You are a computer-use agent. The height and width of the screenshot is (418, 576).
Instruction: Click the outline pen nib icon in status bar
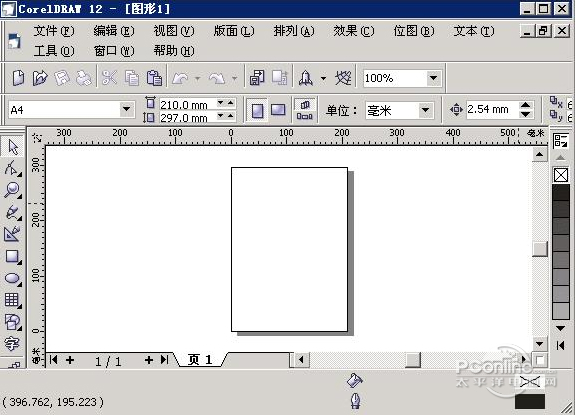[x=355, y=400]
